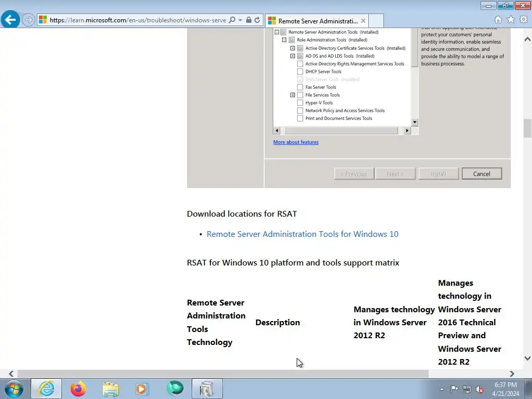Click the security lock icon in address bar
The height and width of the screenshot is (399, 532).
tap(249, 20)
